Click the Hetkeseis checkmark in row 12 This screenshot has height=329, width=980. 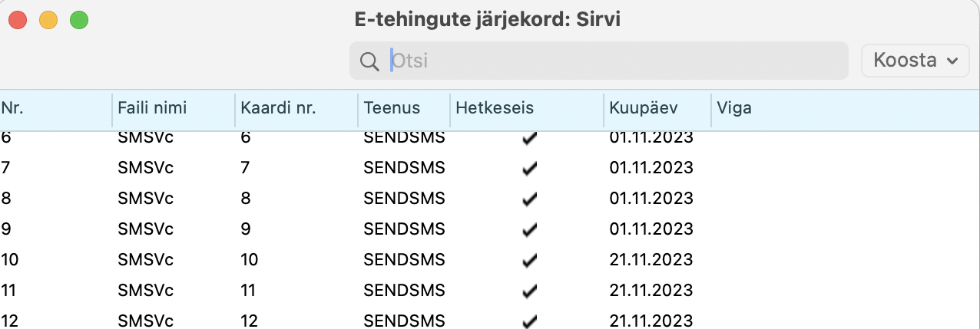click(x=528, y=321)
